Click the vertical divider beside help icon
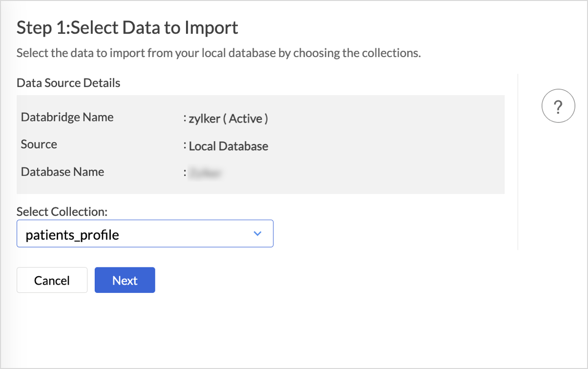588x369 pixels. 518,161
